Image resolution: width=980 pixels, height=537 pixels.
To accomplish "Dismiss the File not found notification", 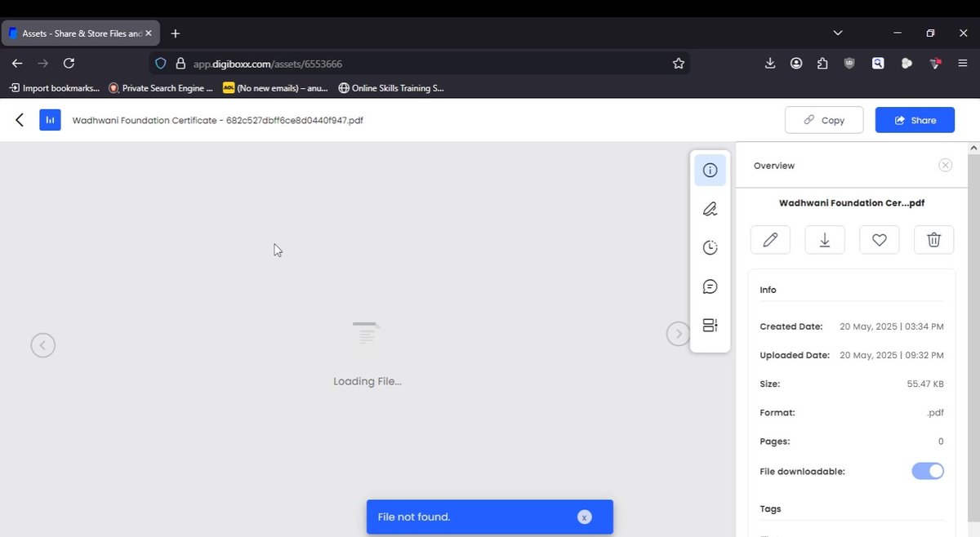I will pos(584,517).
